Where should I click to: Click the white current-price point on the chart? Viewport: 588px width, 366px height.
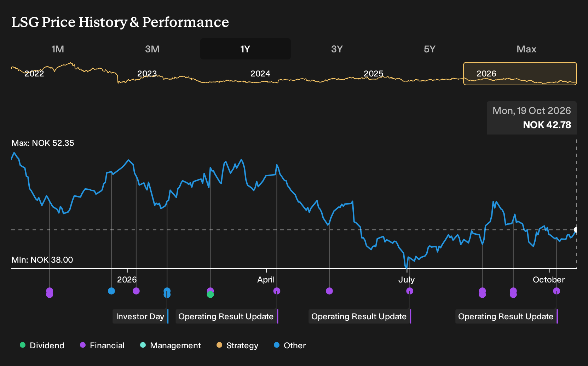tap(576, 230)
